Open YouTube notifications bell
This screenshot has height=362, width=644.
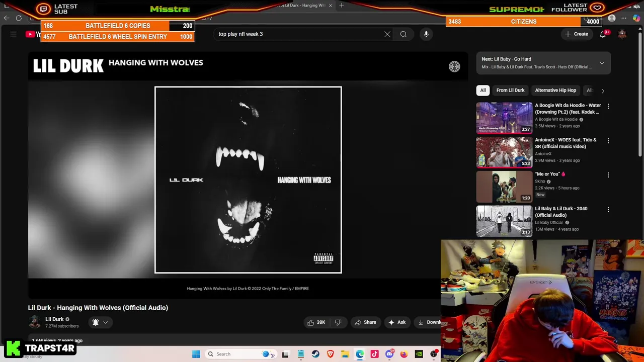[x=603, y=34]
